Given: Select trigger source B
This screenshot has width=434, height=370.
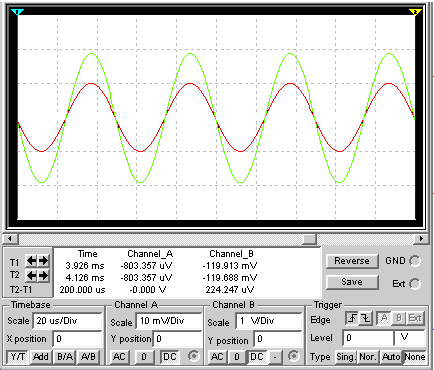Looking at the screenshot, I should click(399, 318).
